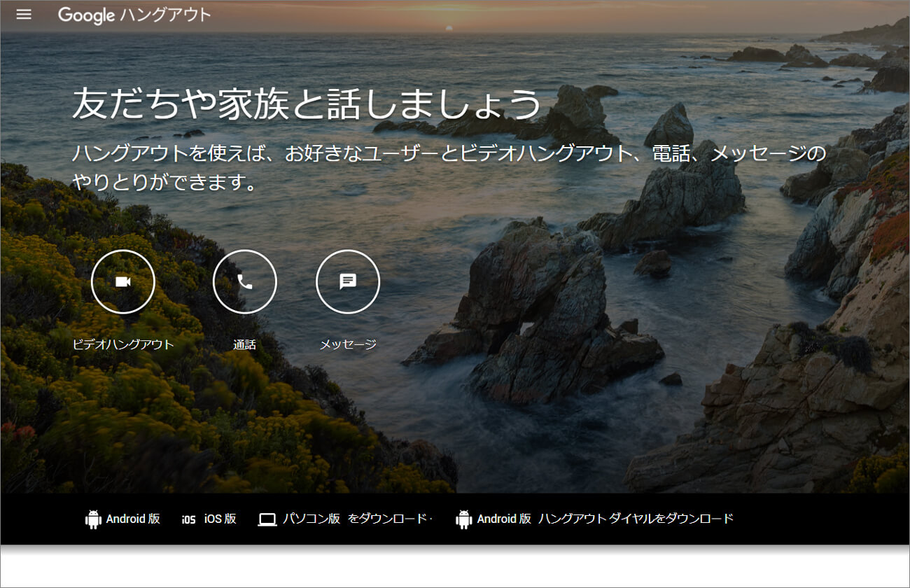Open the hamburger main menu
This screenshot has height=588, width=910.
24,15
